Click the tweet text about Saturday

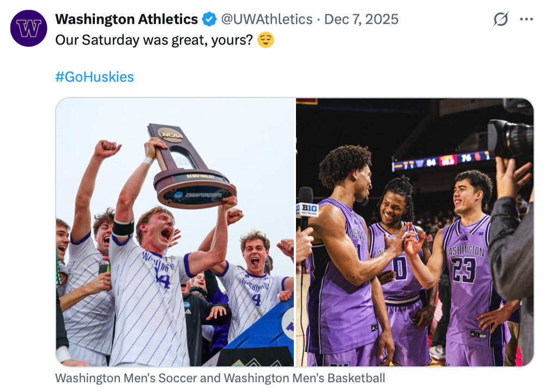tap(154, 40)
